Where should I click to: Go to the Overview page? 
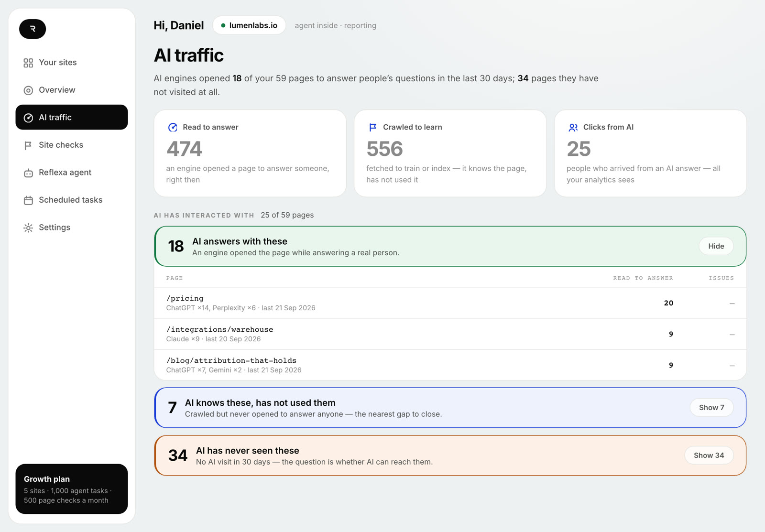[72, 90]
